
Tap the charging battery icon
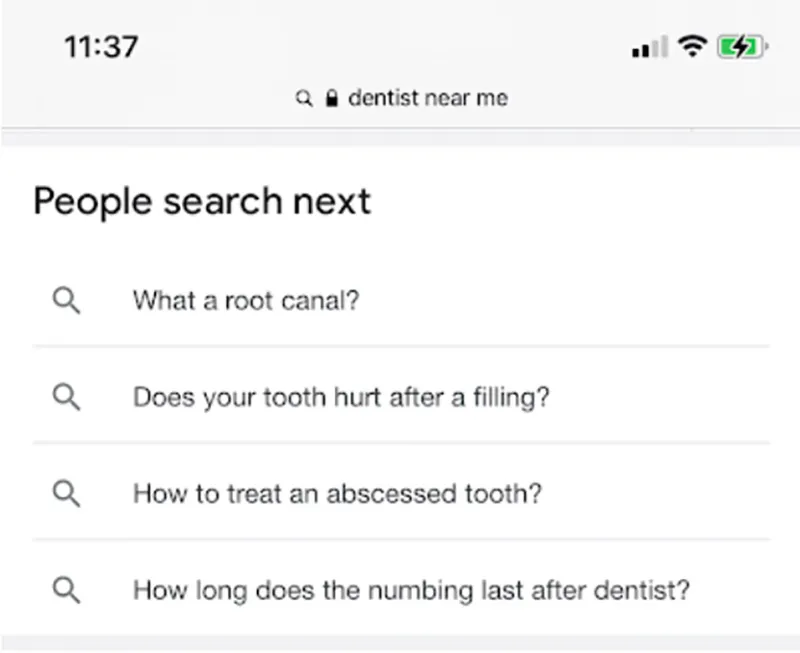tap(741, 47)
